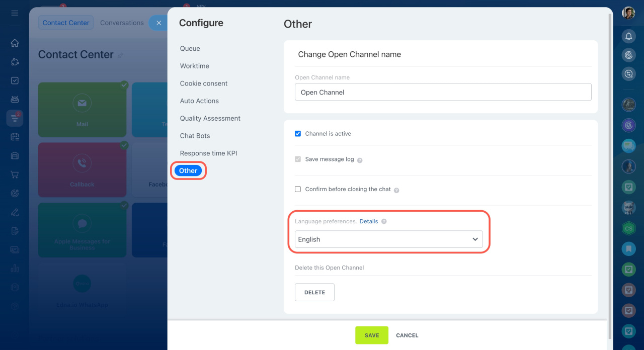Click Details link for language preferences
This screenshot has width=644, height=350.
pyautogui.click(x=368, y=221)
